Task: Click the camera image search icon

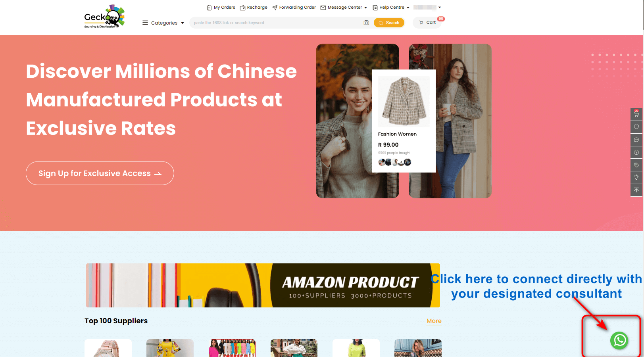Action: click(x=366, y=23)
